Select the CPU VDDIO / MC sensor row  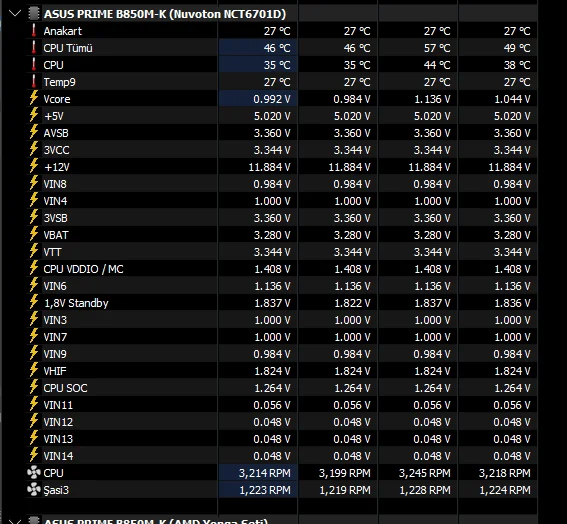(x=282, y=269)
